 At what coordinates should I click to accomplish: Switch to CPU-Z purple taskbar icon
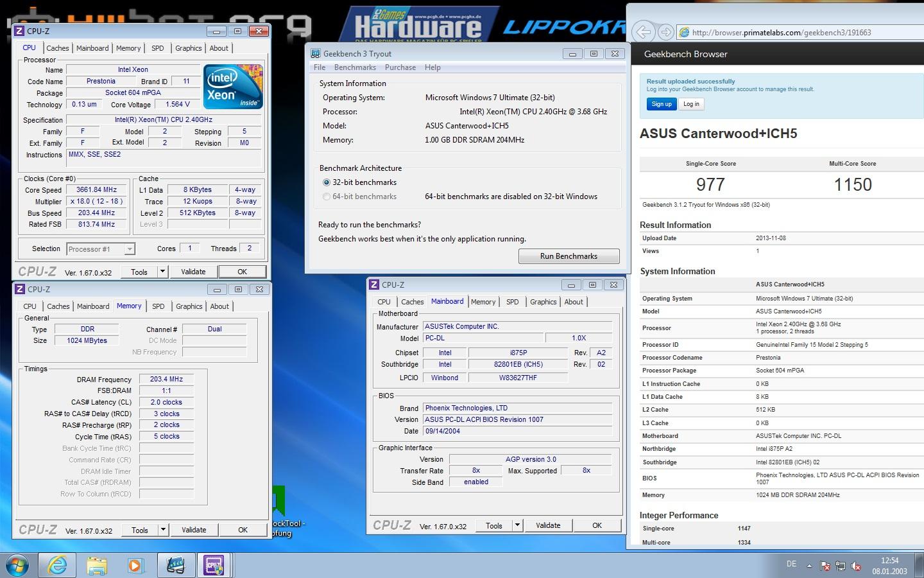click(x=214, y=565)
